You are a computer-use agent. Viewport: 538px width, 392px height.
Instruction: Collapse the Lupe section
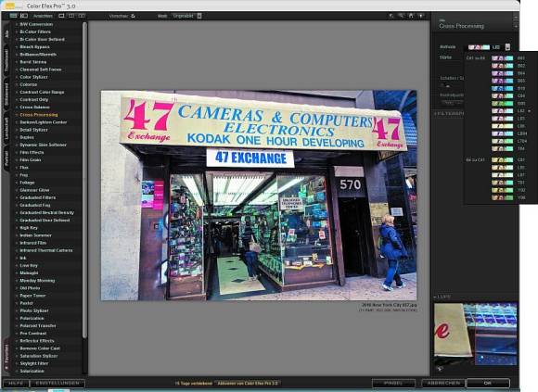(442, 297)
